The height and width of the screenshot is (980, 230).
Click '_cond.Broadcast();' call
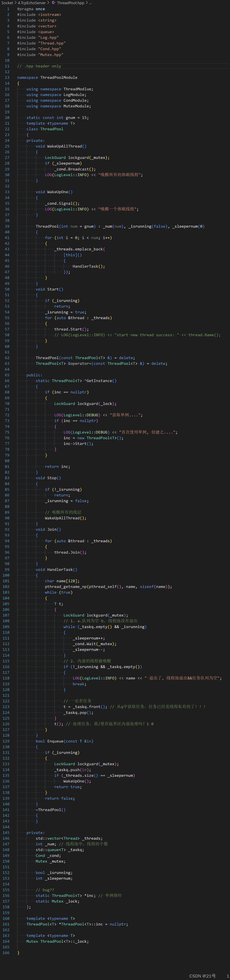[75, 169]
